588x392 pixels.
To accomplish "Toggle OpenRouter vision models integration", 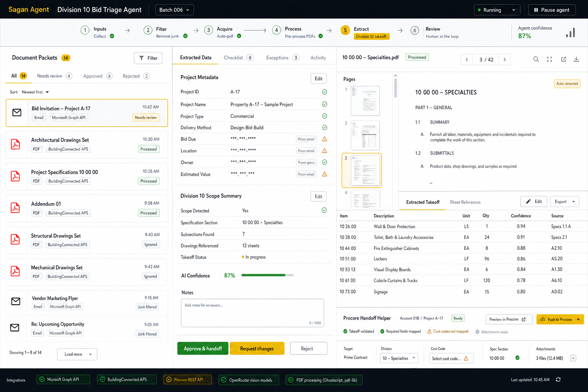I will point(249,380).
